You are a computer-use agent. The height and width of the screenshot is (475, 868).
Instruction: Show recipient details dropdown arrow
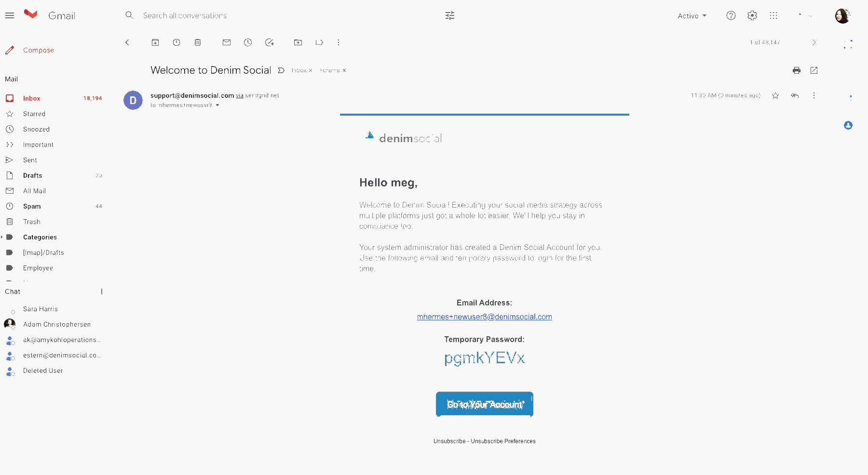point(217,105)
